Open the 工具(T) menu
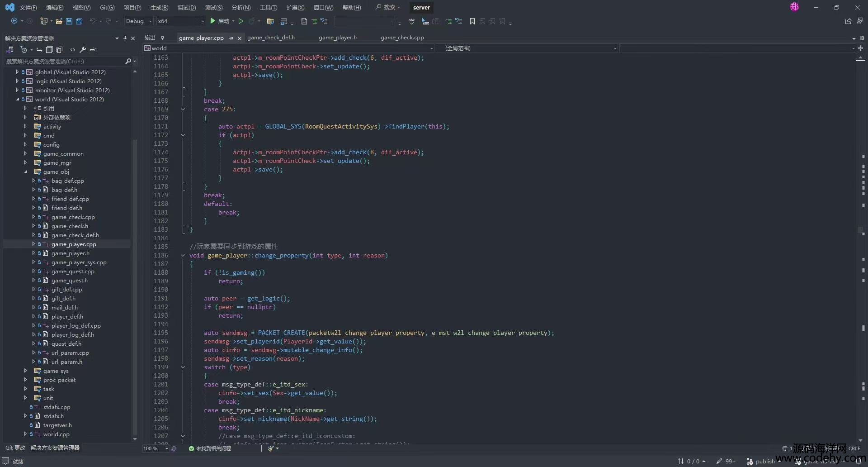 pos(269,7)
